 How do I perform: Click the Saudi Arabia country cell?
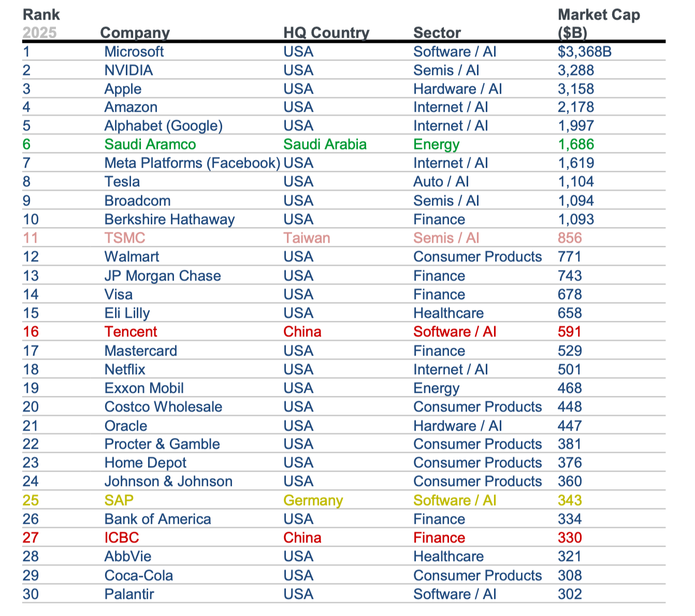(325, 144)
